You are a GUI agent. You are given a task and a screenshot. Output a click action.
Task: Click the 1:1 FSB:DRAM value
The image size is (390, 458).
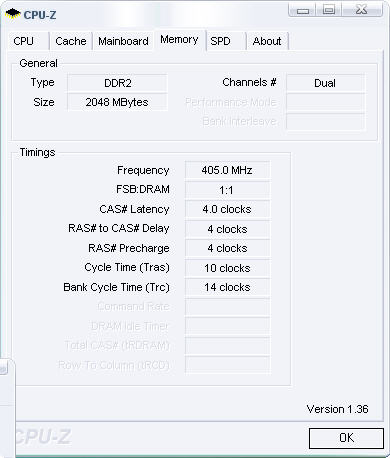[x=227, y=190]
